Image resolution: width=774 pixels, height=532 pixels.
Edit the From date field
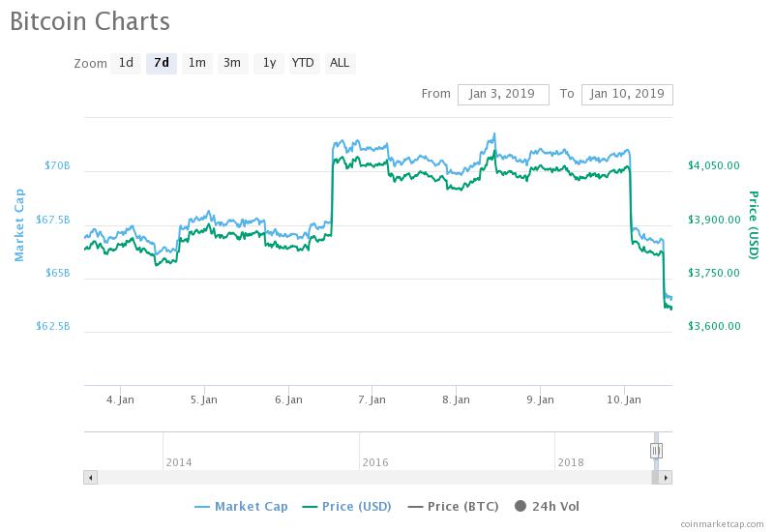click(x=503, y=94)
